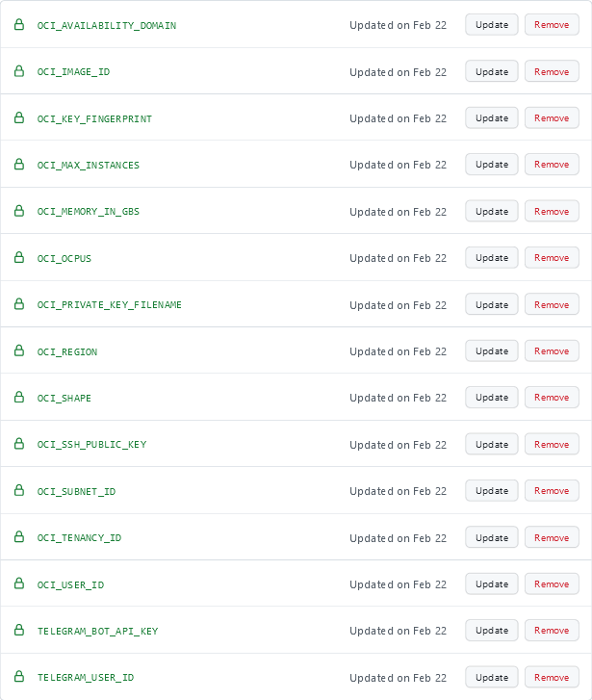Remove the OCI_MEMORY_IN_GBS secret
The image size is (592, 700).
(x=552, y=212)
